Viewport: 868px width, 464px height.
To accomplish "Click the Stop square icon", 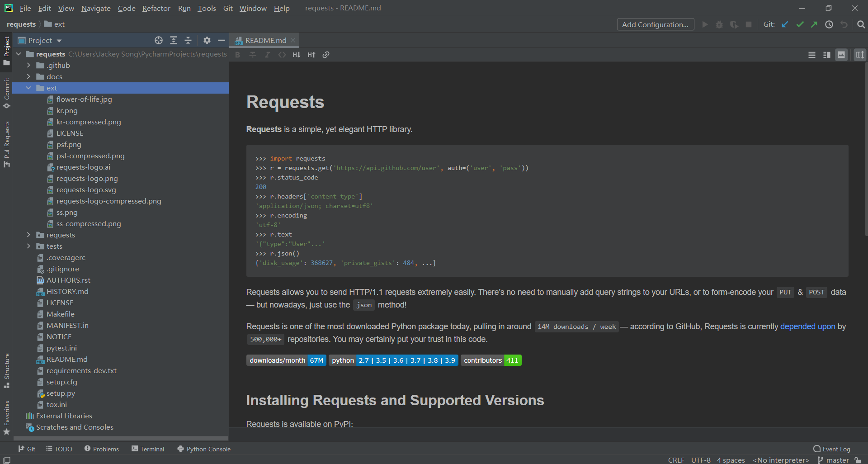I will tap(749, 24).
